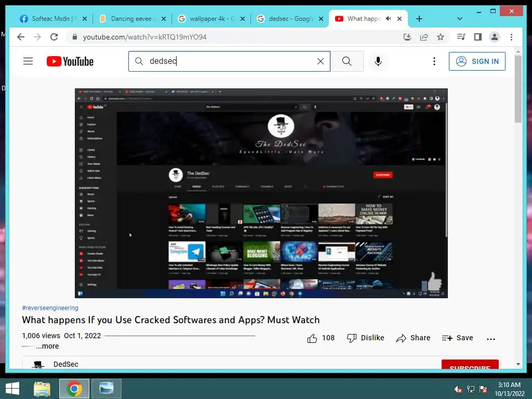Open File Explorer from the taskbar
This screenshot has height=399, width=532.
coord(42,389)
